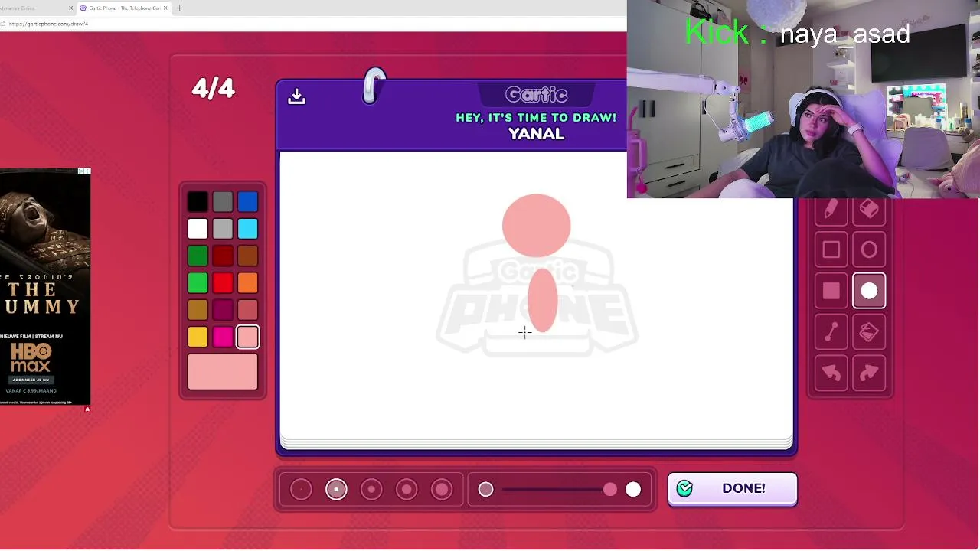Screen dimensions: 980x551
Task: Select the Eraser tool
Action: 869,209
